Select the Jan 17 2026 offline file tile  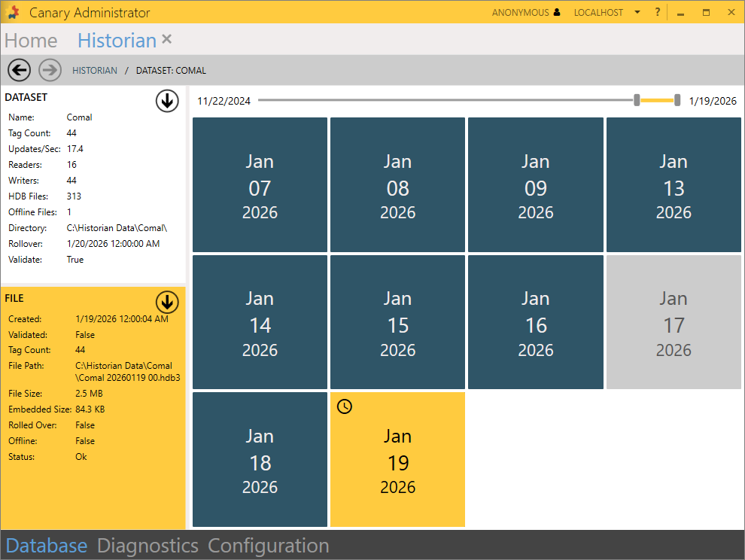pyautogui.click(x=674, y=322)
